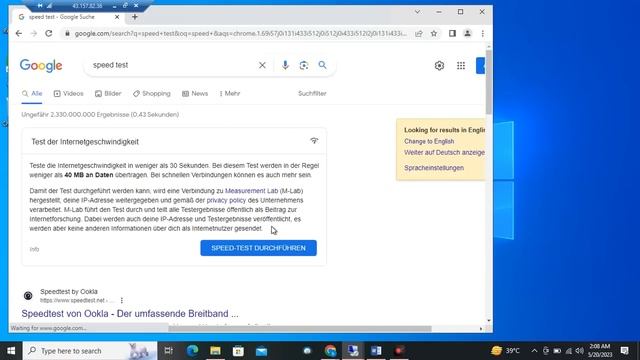
Task: Submit search with magnifier icon
Action: tap(322, 65)
